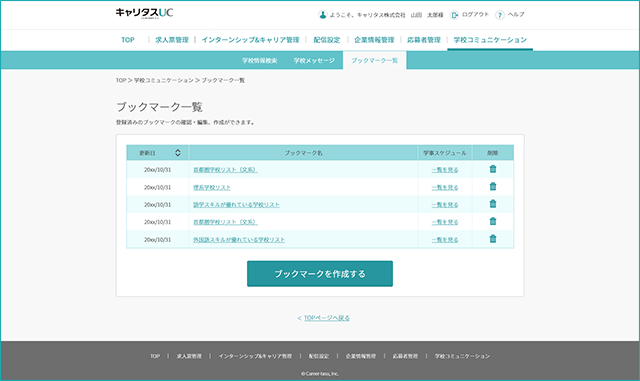This screenshot has height=381, width=640.
Task: Click 求人票管理 in the footer
Action: click(x=189, y=356)
